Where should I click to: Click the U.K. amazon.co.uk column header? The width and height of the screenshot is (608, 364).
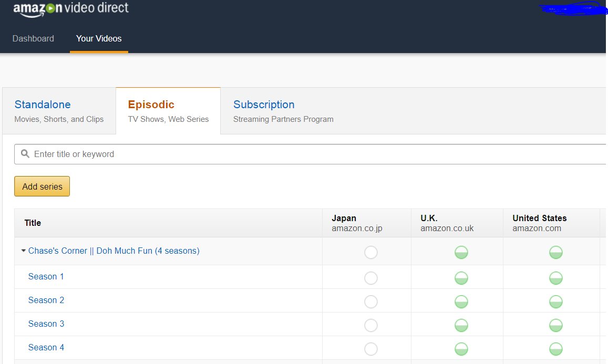[457, 223]
